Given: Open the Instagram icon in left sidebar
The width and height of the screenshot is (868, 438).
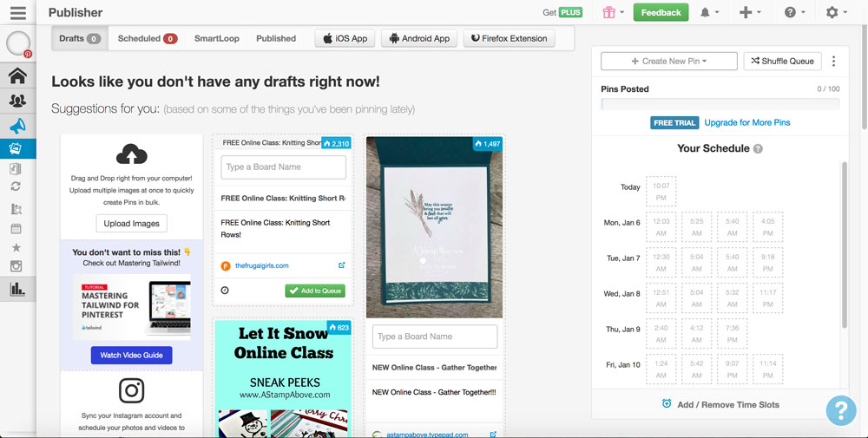Looking at the screenshot, I should [x=16, y=266].
